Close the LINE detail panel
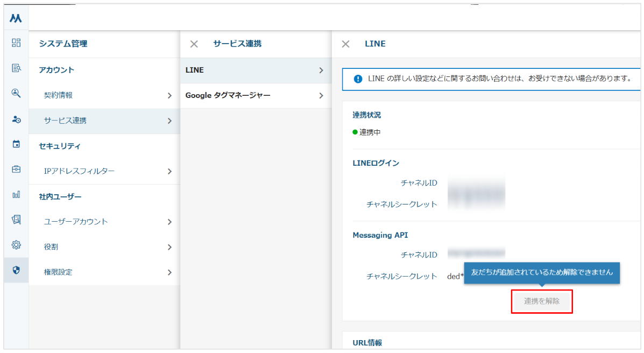 [346, 44]
